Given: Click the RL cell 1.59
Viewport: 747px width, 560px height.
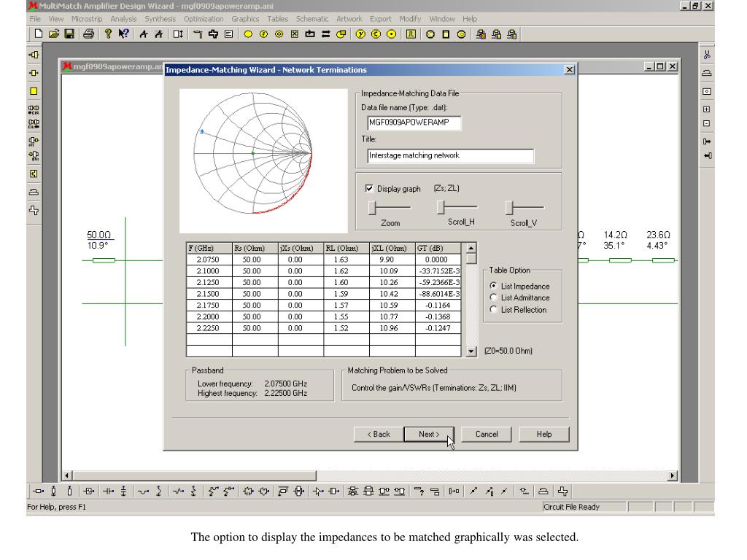Looking at the screenshot, I should pos(347,294).
